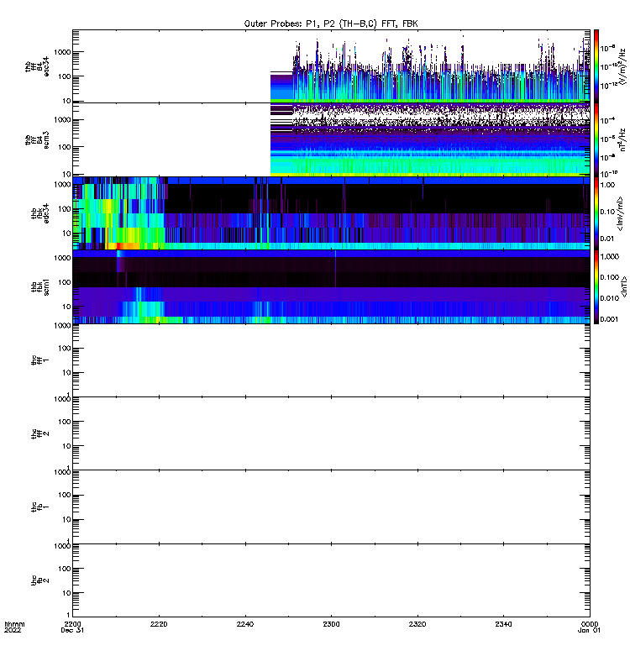Click the '0.001' tick on the <|nT|> color bar
The width and height of the screenshot is (630, 672).
point(610,319)
